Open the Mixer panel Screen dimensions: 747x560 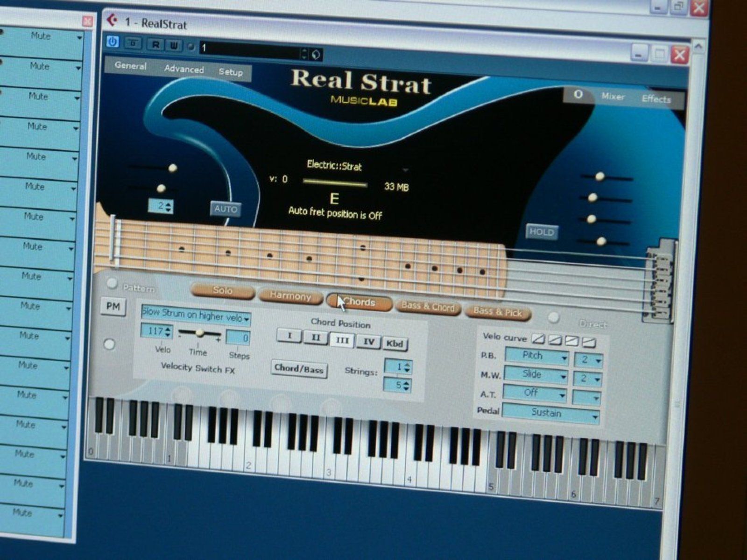[x=613, y=96]
